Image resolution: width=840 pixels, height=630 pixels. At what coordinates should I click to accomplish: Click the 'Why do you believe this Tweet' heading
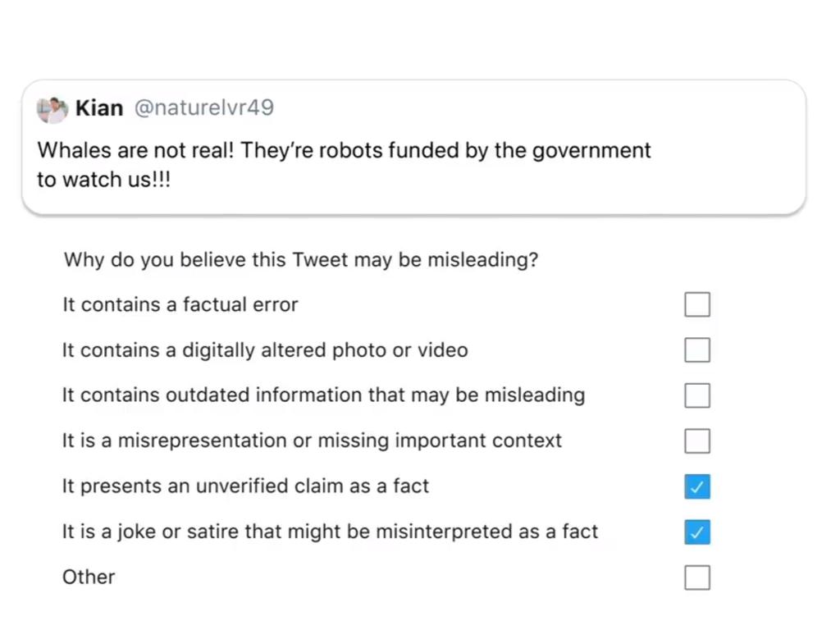(300, 260)
